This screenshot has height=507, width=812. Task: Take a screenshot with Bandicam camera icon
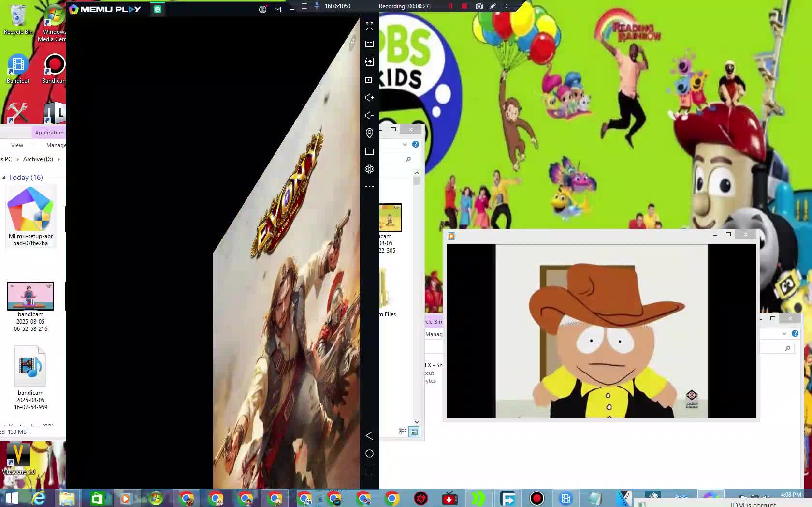[x=479, y=6]
